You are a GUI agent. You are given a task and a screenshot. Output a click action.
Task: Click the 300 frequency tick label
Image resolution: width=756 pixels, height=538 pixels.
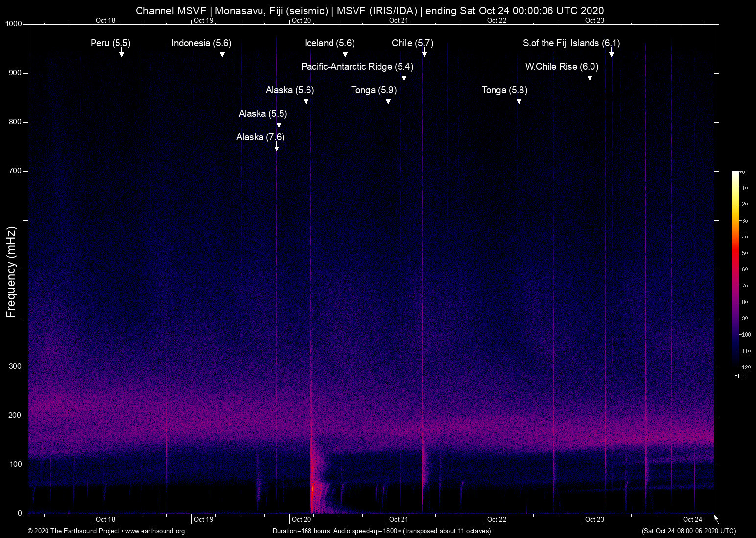(16, 367)
